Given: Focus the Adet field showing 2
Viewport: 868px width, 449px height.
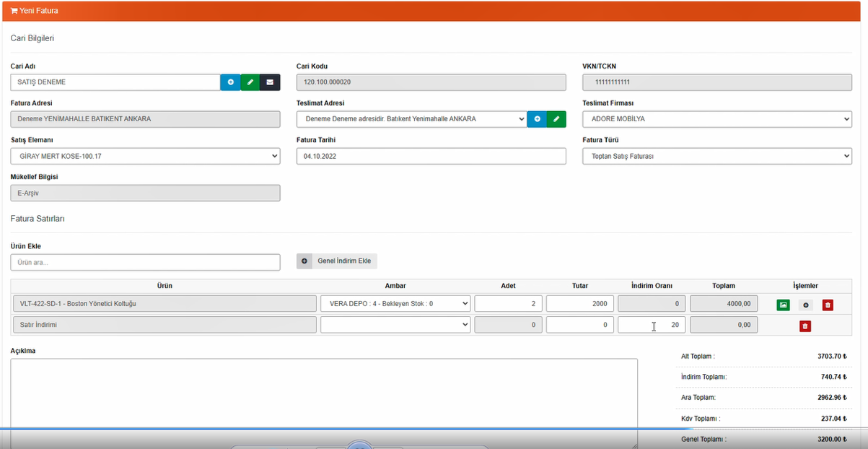Looking at the screenshot, I should coord(508,304).
